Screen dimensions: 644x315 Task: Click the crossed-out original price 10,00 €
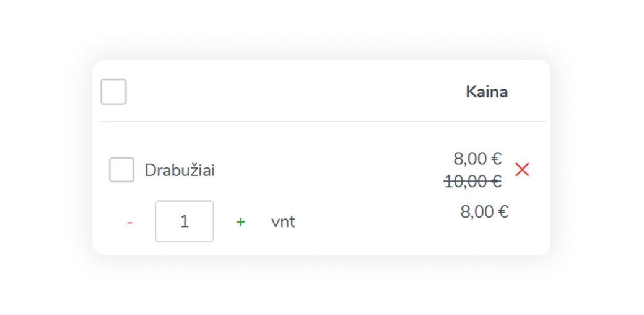(x=472, y=182)
